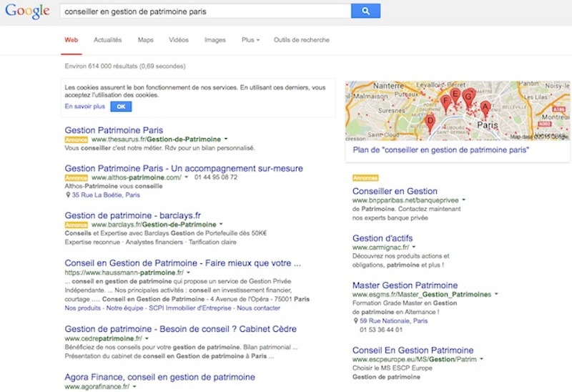This screenshot has height=392, width=572.
Task: Open the Gestion d'actifs Carmignac ad
Action: pyautogui.click(x=383, y=238)
